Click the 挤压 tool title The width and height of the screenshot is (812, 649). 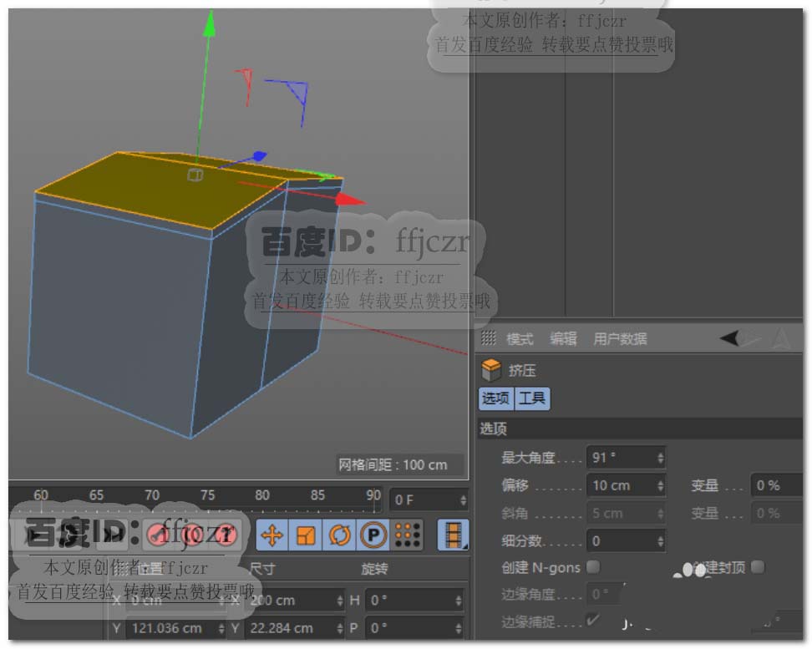(522, 370)
